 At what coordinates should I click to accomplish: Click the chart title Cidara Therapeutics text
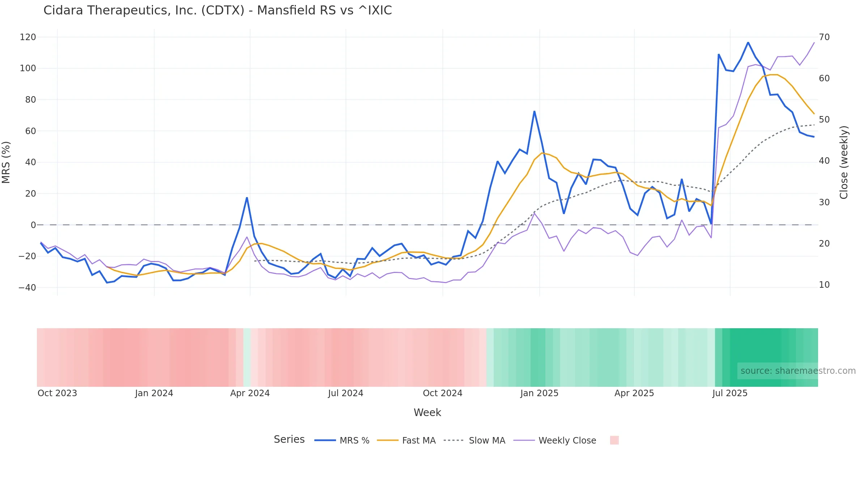pyautogui.click(x=218, y=10)
